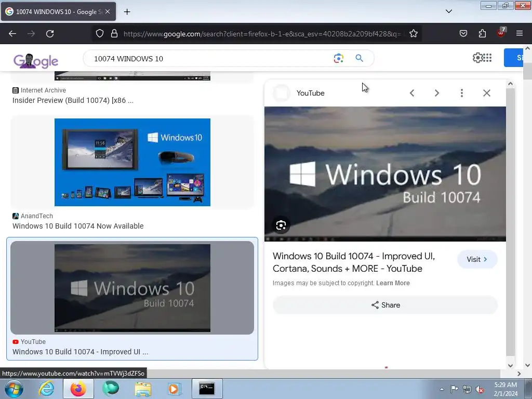532x399 pixels.
Task: Switch to Firefox in the taskbar
Action: [78, 389]
